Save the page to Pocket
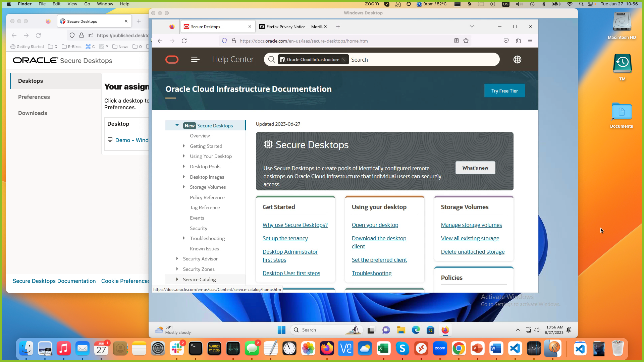644x362 pixels. point(506,41)
